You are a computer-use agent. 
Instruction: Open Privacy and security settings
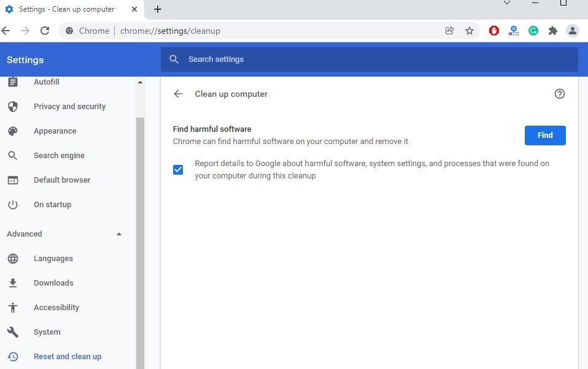[x=69, y=107]
